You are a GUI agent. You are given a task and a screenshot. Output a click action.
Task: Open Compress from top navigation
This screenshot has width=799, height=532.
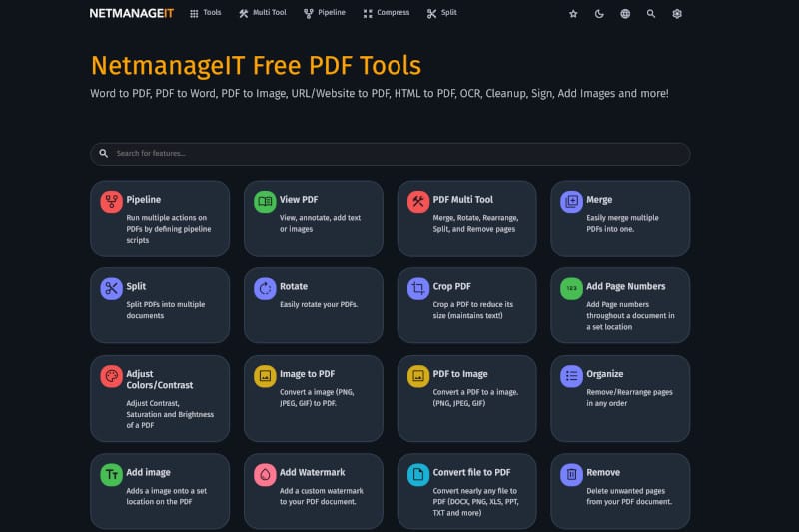pyautogui.click(x=387, y=14)
